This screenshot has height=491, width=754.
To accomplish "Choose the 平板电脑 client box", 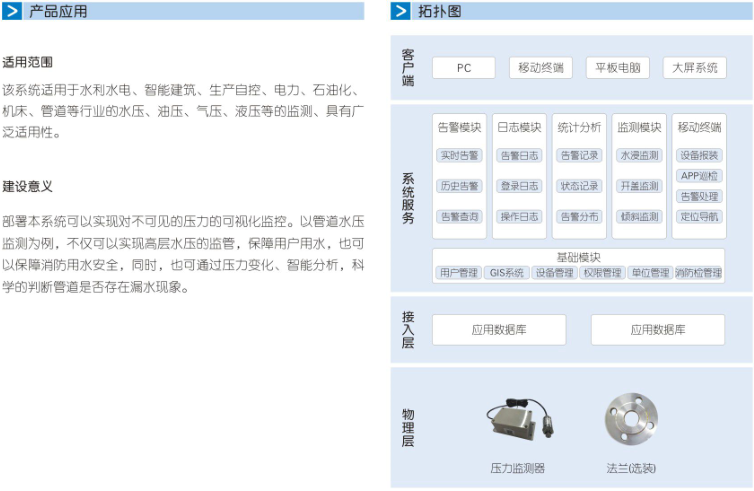I will [x=617, y=68].
